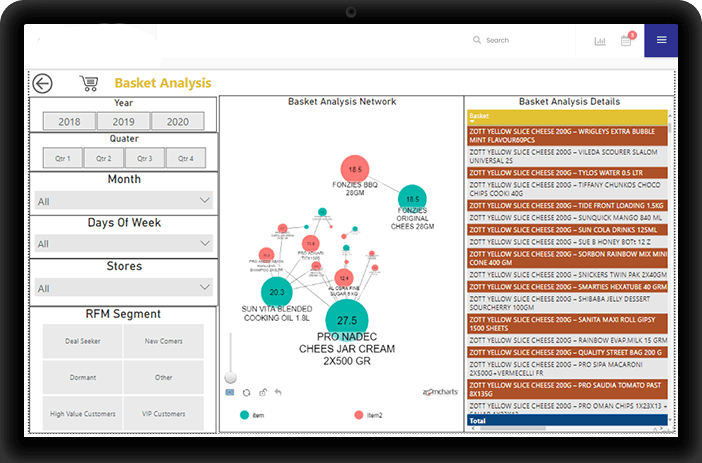Select QUALITY STREET BAG 200 G row
702x463 pixels.
tap(567, 352)
